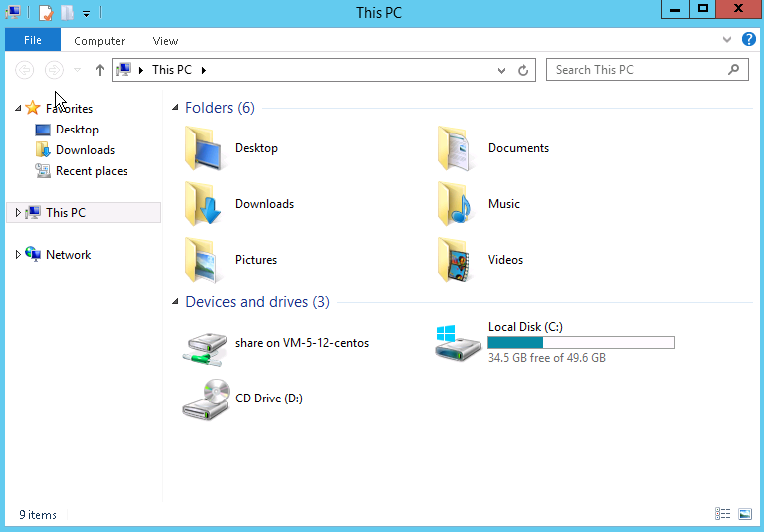This screenshot has width=764, height=532.
Task: Click the computer icon in address bar
Action: point(125,69)
